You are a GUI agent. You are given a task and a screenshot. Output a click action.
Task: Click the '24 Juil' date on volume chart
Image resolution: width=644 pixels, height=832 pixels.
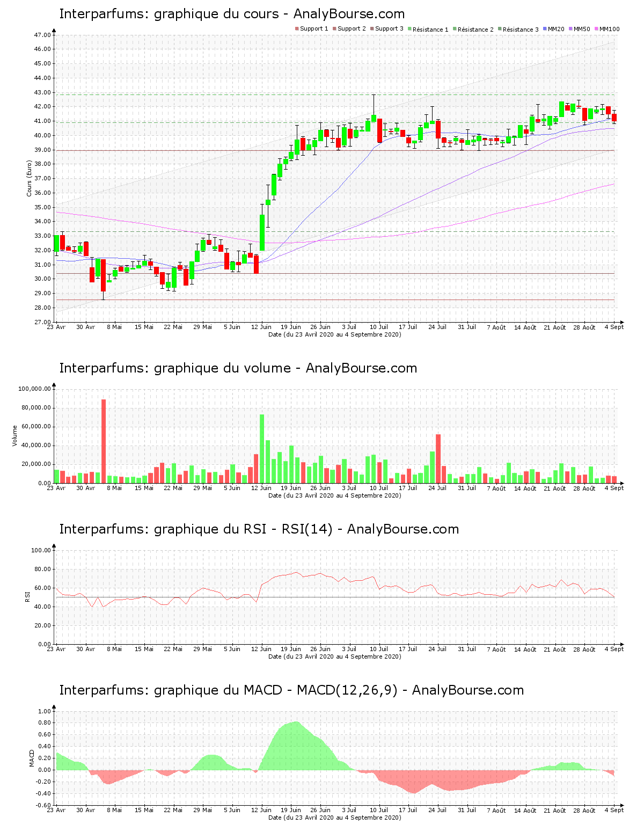pyautogui.click(x=438, y=488)
